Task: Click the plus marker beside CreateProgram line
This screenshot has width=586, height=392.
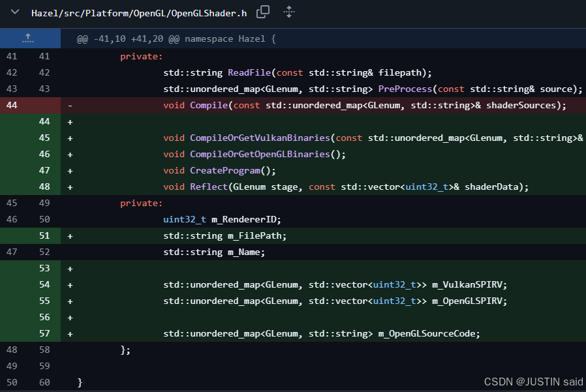Action: tap(70, 170)
